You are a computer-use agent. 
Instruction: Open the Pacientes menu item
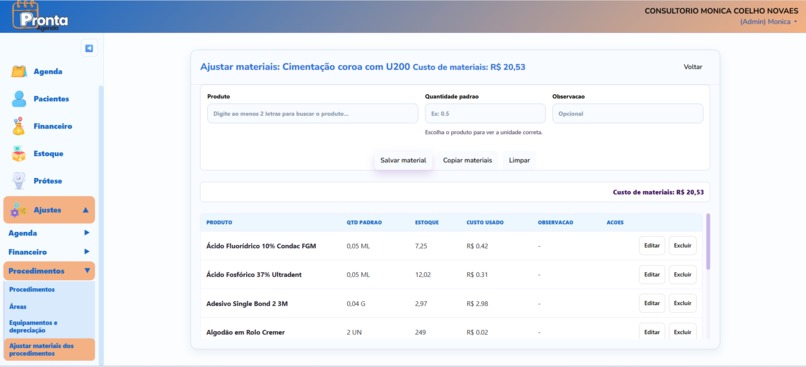coord(51,99)
